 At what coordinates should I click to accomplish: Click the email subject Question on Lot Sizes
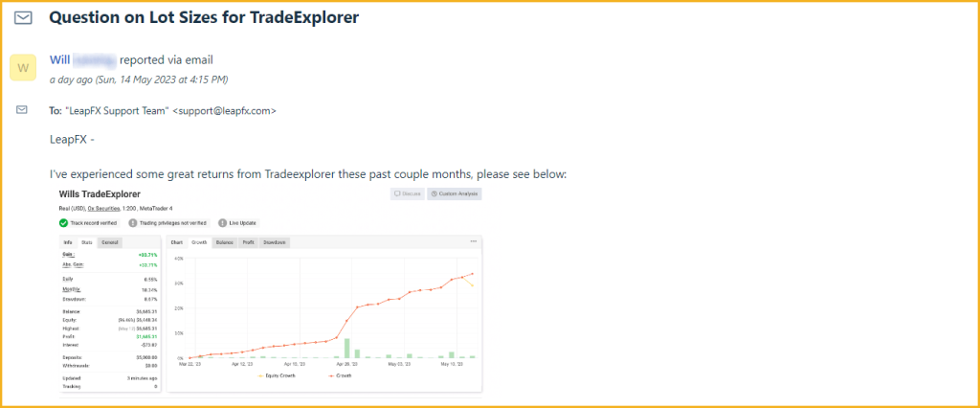point(204,17)
